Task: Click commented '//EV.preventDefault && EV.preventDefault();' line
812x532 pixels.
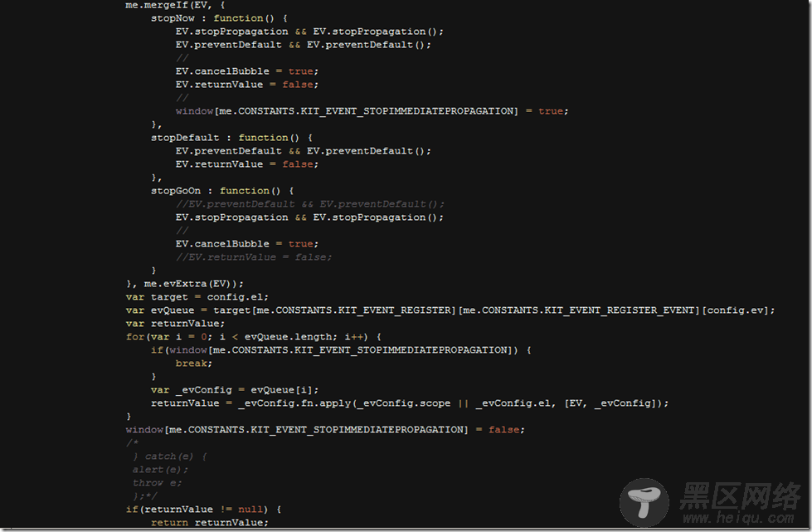Action: click(x=309, y=204)
